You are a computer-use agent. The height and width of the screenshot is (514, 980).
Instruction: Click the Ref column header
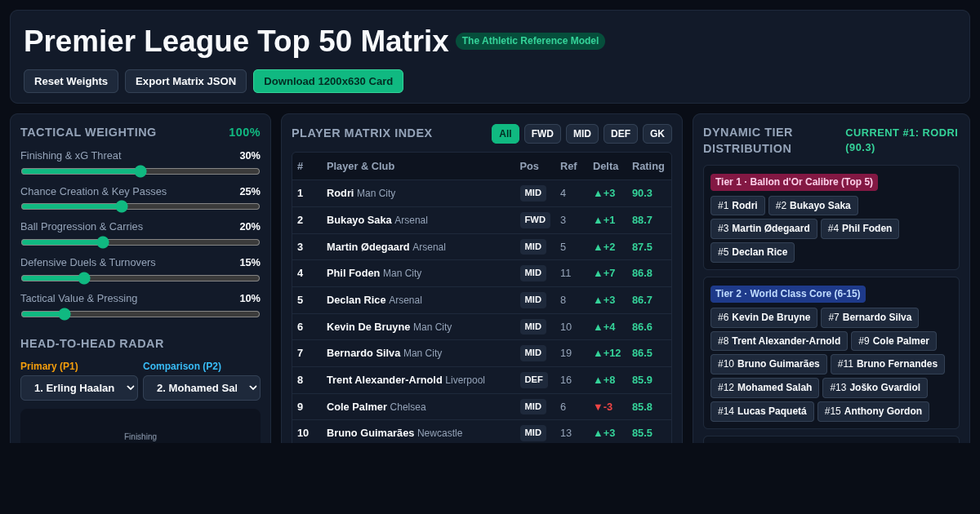pos(568,166)
